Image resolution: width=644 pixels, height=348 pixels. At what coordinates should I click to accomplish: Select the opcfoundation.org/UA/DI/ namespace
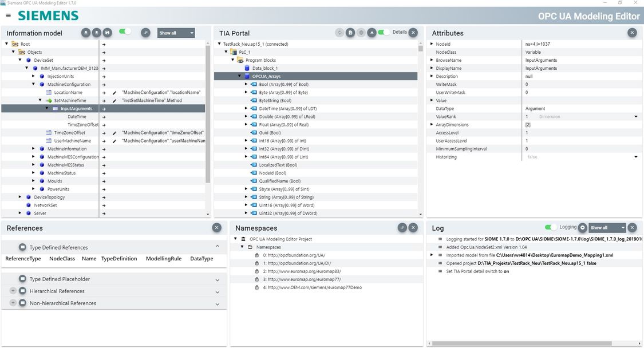(x=297, y=263)
